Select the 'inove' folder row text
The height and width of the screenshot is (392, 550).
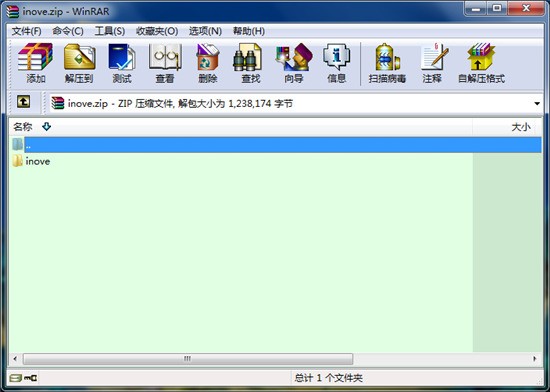coord(38,161)
